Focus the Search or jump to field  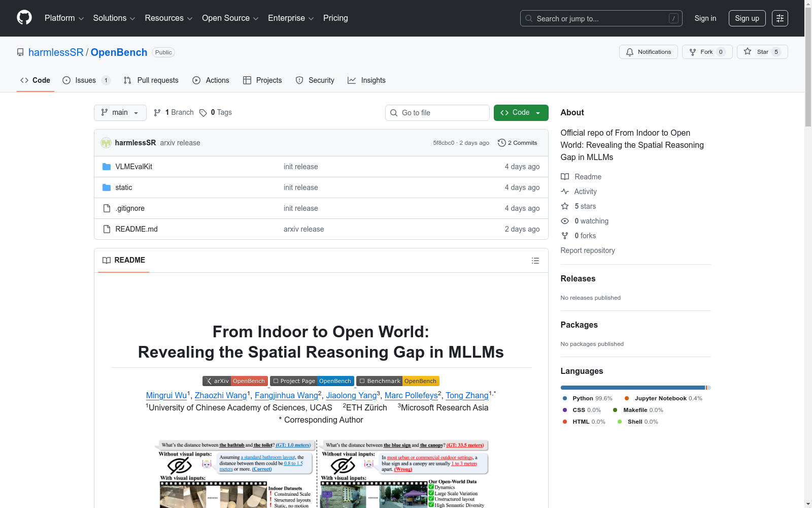pyautogui.click(x=601, y=18)
